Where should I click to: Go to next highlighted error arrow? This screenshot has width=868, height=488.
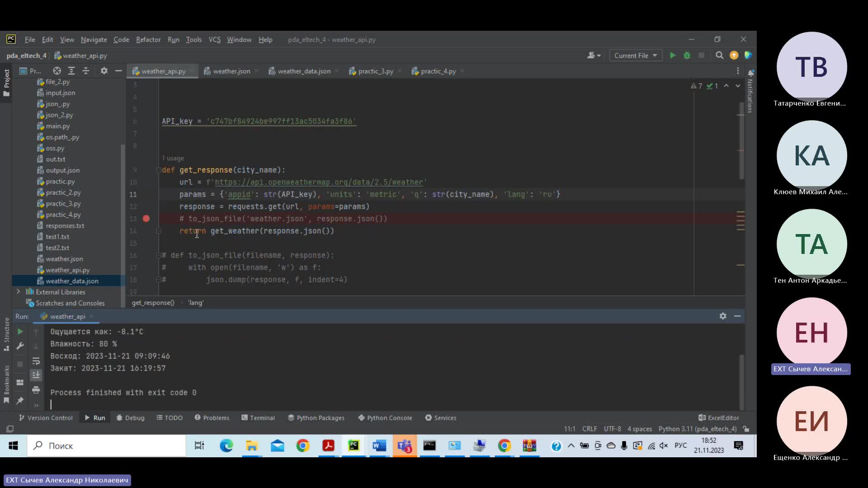tap(738, 86)
